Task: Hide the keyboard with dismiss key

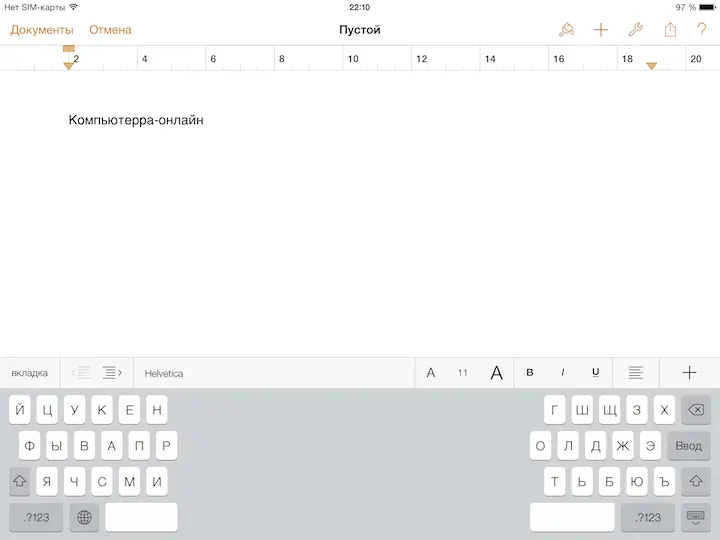Action: [x=696, y=517]
